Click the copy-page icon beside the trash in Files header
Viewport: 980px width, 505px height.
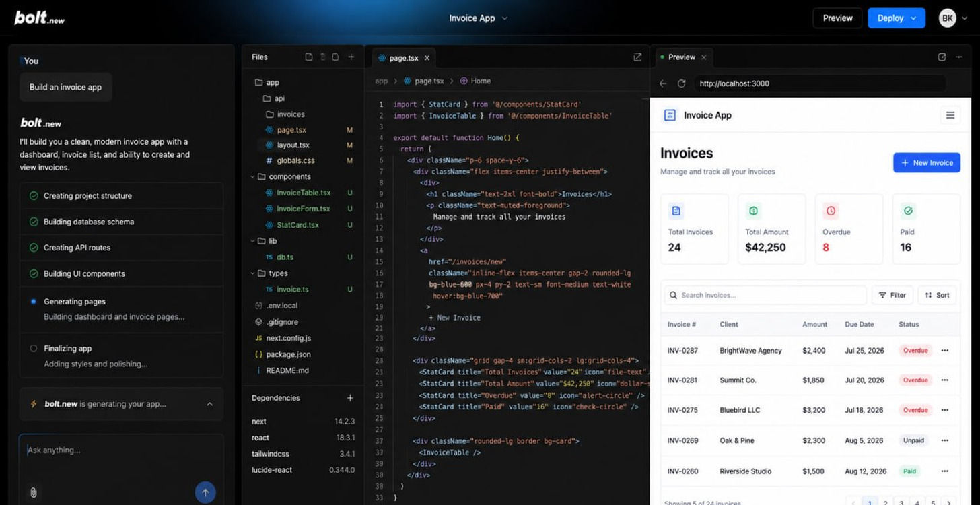[x=335, y=57]
